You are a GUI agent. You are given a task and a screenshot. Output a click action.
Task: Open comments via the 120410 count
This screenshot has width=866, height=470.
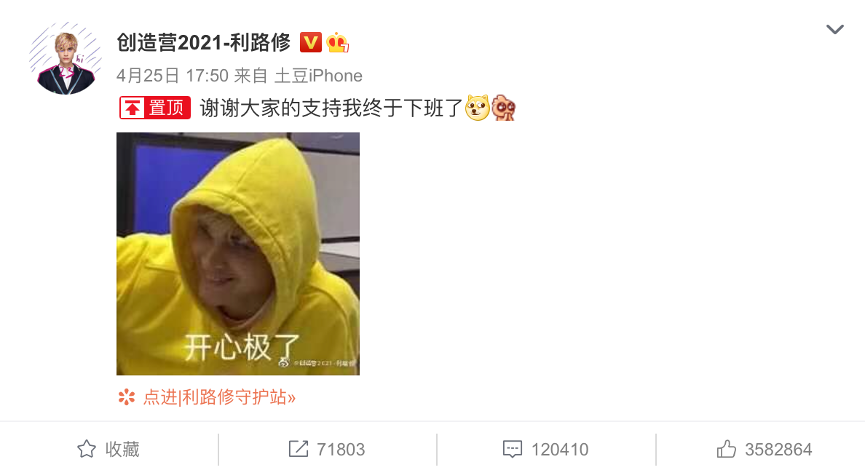tap(560, 450)
